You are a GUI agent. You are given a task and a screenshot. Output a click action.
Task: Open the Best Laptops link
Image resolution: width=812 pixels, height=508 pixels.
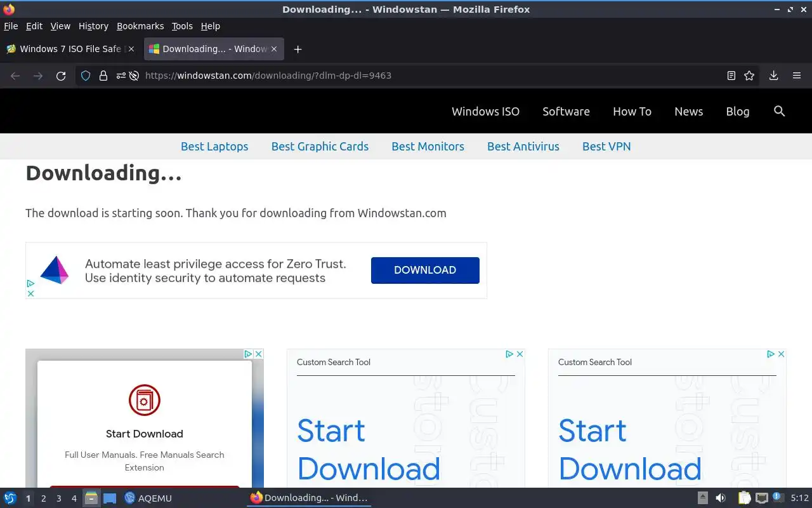pos(214,146)
